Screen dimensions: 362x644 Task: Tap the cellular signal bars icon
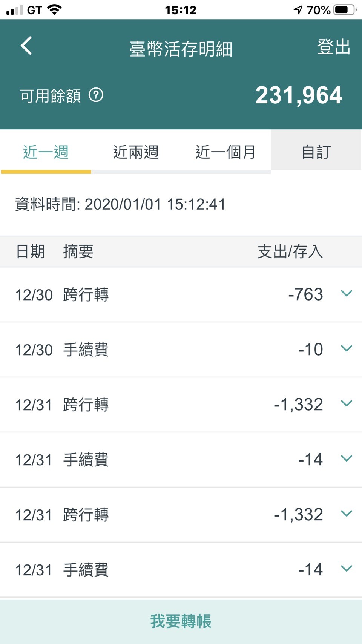[14, 10]
